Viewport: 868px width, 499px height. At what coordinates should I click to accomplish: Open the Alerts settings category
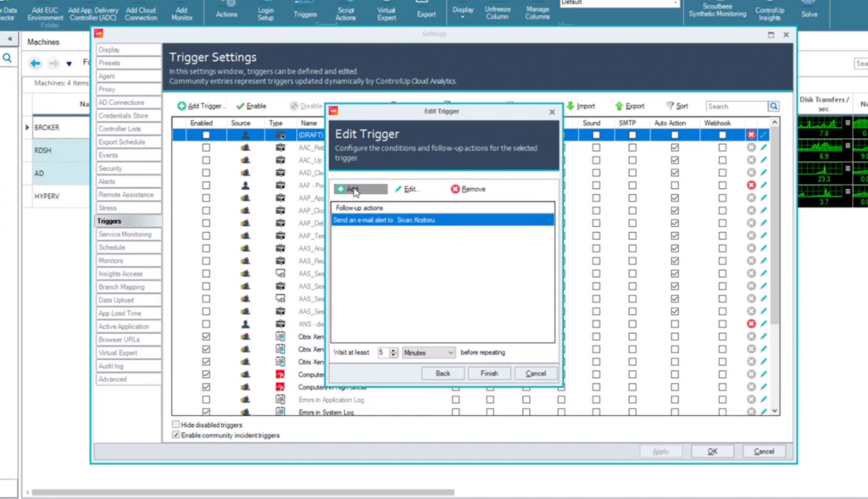click(128, 181)
